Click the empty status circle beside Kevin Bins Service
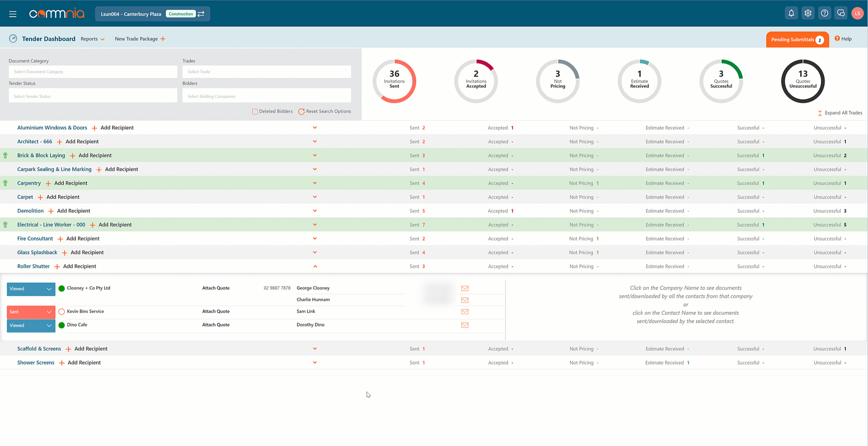The height and width of the screenshot is (446, 868). (x=61, y=311)
